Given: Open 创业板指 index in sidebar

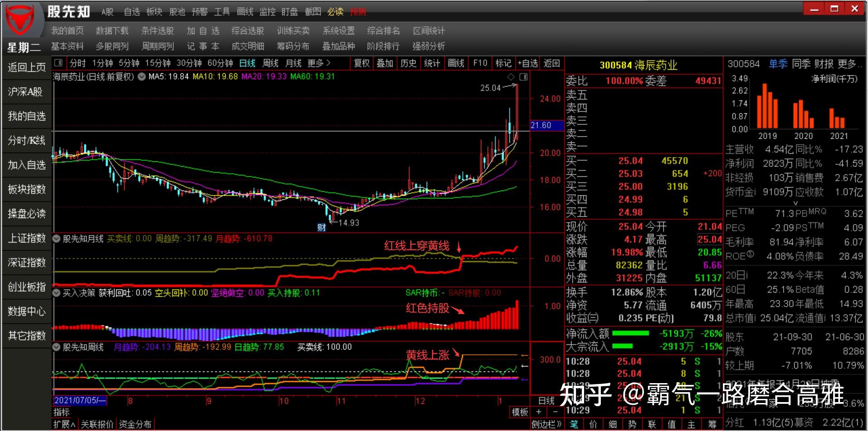Looking at the screenshot, I should pyautogui.click(x=27, y=287).
